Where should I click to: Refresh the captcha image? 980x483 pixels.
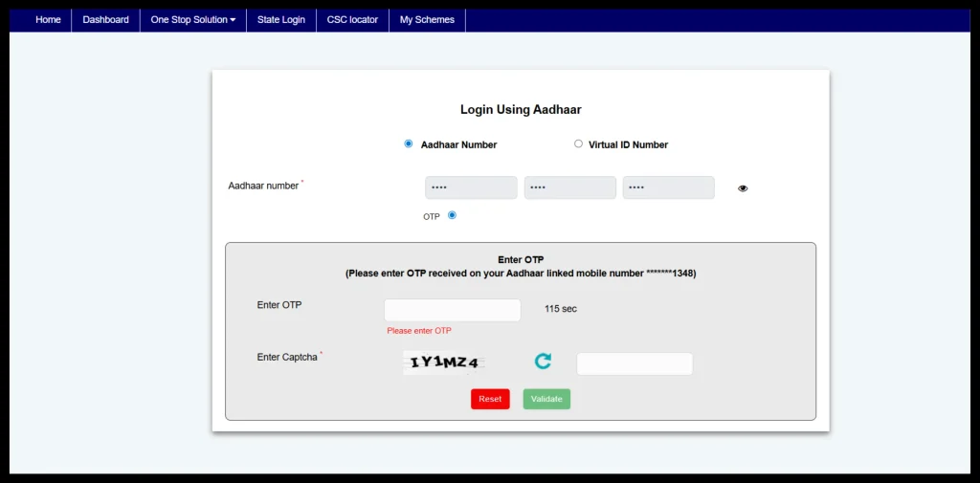[543, 361]
